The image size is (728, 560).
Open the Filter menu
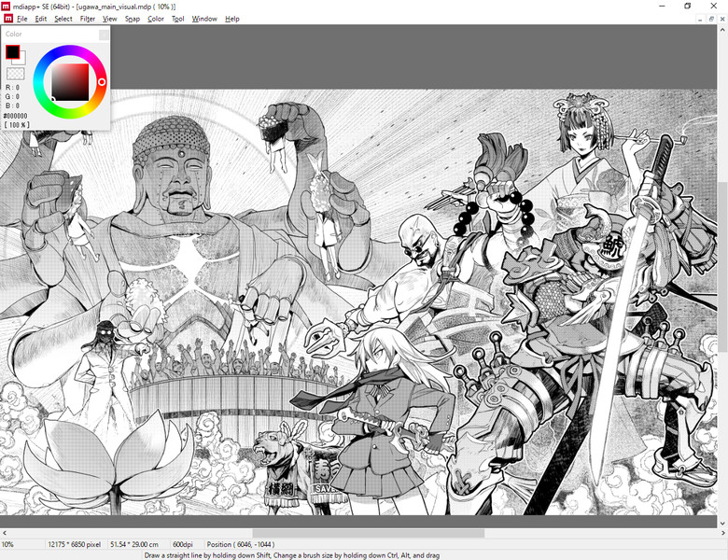pos(88,19)
